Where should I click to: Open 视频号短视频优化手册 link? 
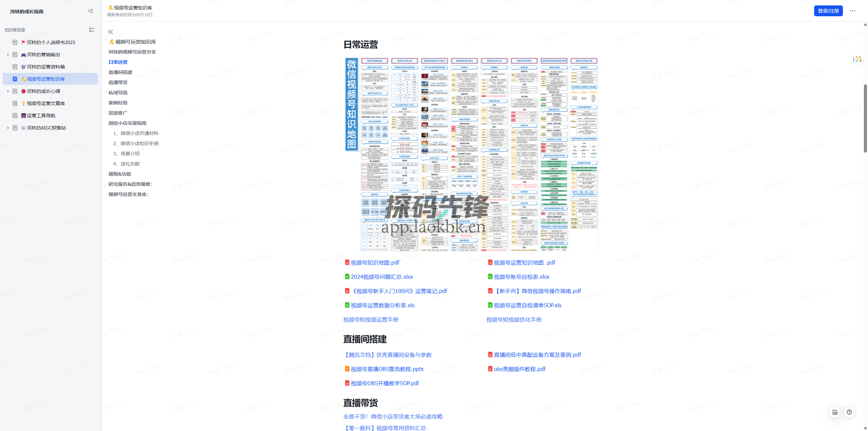coord(514,319)
